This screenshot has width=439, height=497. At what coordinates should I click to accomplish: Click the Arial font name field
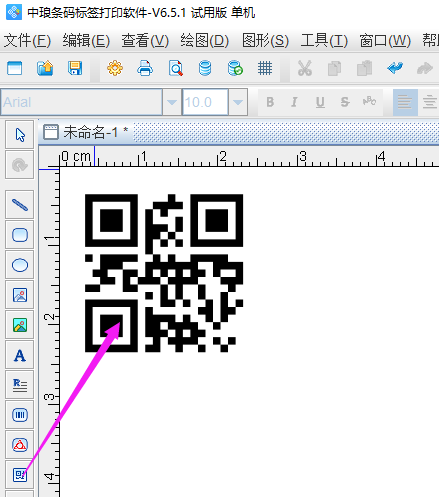tap(81, 102)
